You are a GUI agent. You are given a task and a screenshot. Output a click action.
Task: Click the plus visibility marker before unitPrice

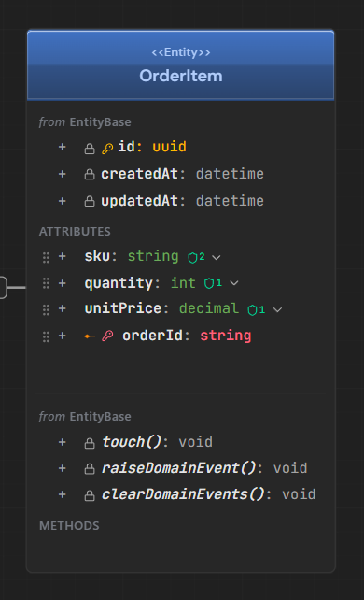click(63, 308)
